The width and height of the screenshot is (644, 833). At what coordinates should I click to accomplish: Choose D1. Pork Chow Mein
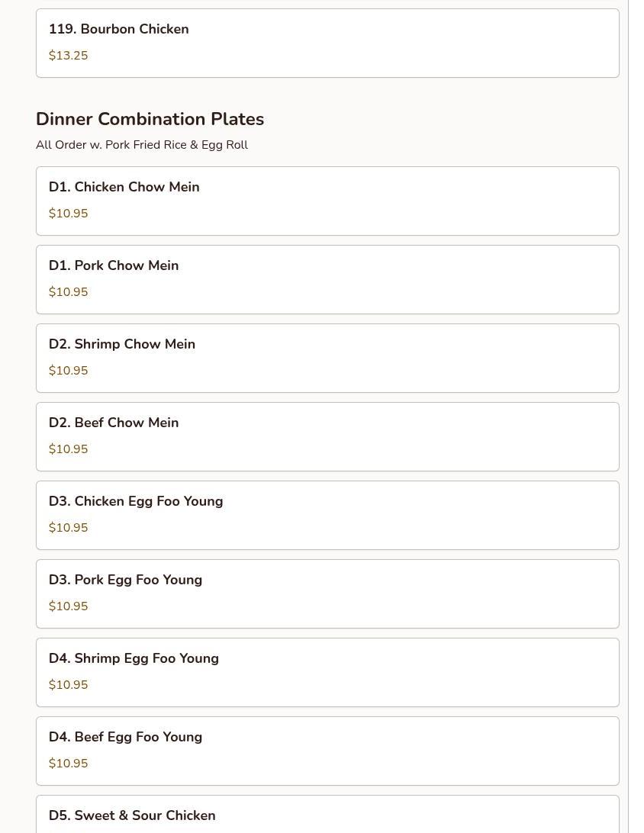327,279
